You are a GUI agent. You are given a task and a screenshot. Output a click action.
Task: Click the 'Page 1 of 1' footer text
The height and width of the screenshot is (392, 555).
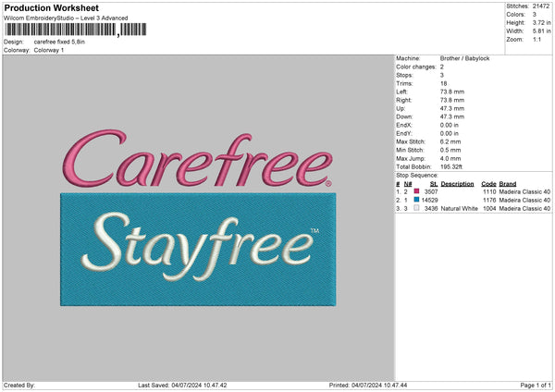tap(536, 386)
